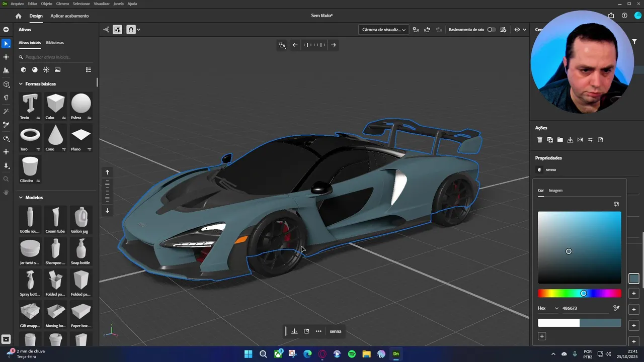Open the Arquivo menu
The width and height of the screenshot is (644, 362).
click(17, 4)
